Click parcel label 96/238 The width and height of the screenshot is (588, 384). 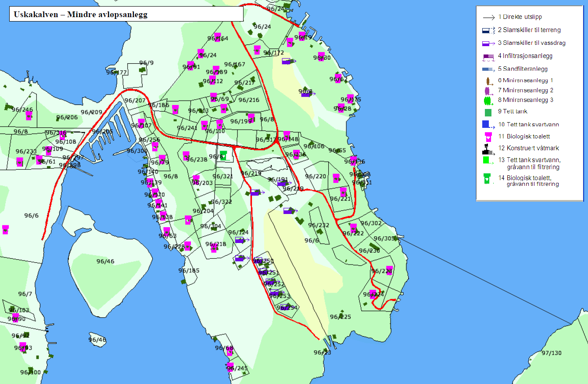(x=197, y=159)
